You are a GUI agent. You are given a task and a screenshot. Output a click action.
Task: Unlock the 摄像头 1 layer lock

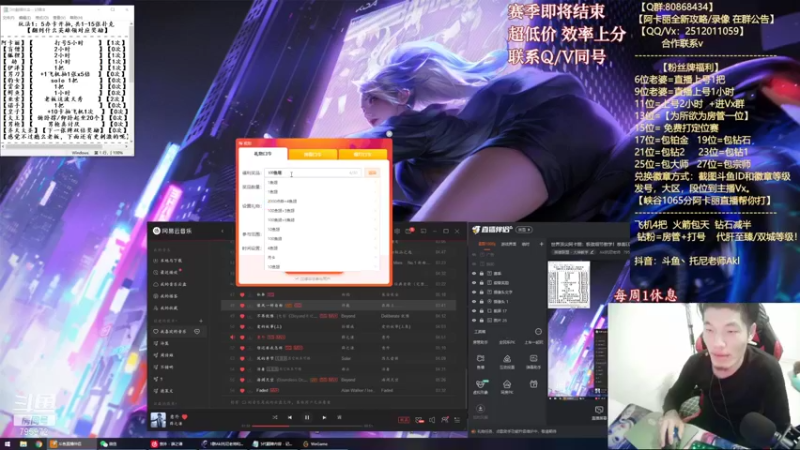[481, 302]
